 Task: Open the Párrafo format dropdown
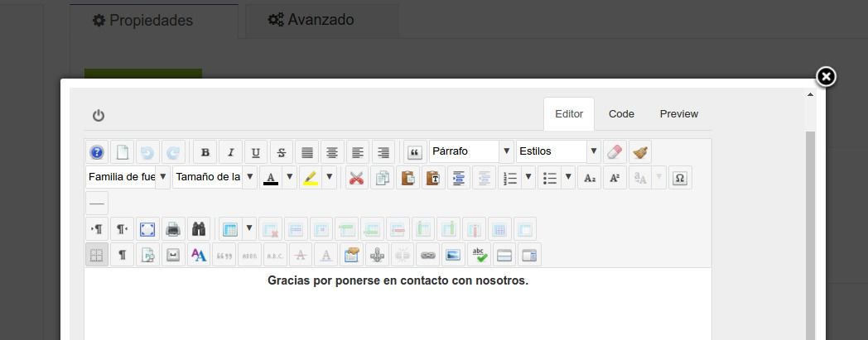(471, 151)
